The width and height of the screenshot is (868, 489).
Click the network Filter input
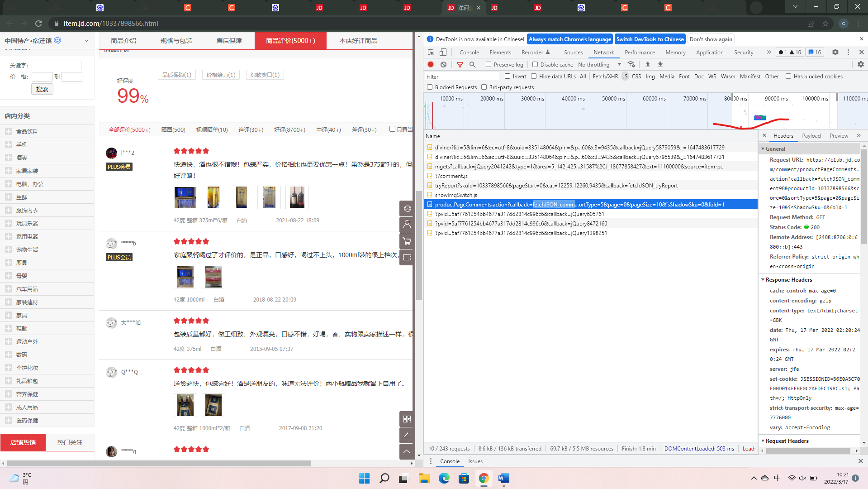coord(461,77)
